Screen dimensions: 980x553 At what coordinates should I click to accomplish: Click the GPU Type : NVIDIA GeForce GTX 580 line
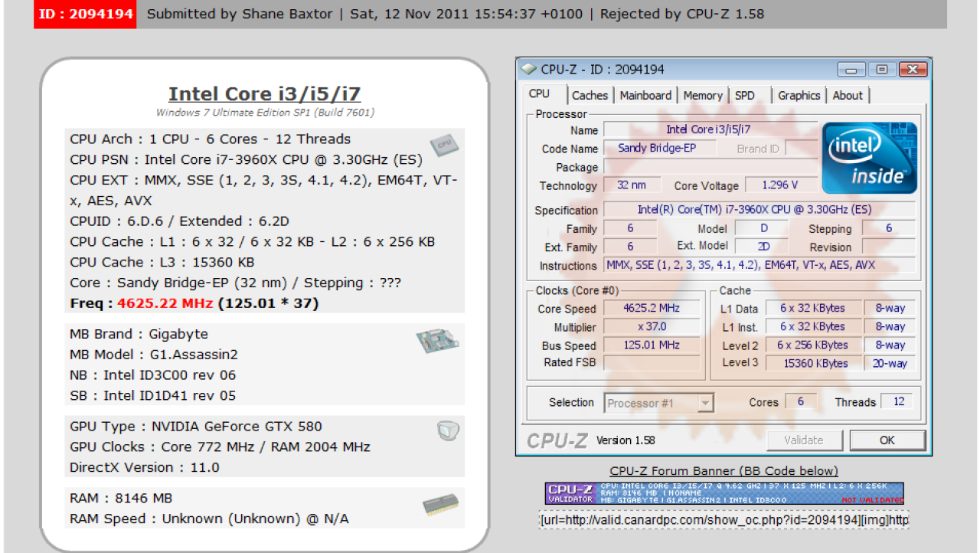(195, 427)
